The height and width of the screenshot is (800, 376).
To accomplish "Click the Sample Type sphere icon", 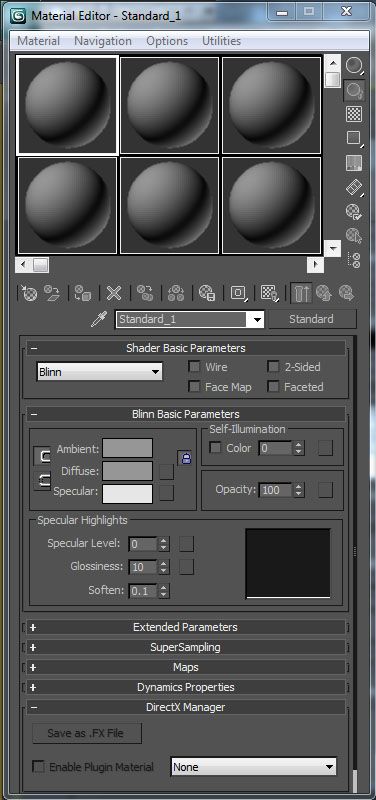I will coord(354,65).
